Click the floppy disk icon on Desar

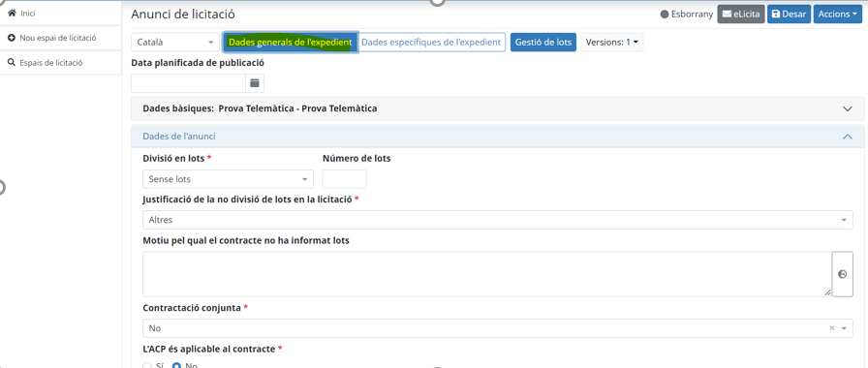click(x=776, y=15)
